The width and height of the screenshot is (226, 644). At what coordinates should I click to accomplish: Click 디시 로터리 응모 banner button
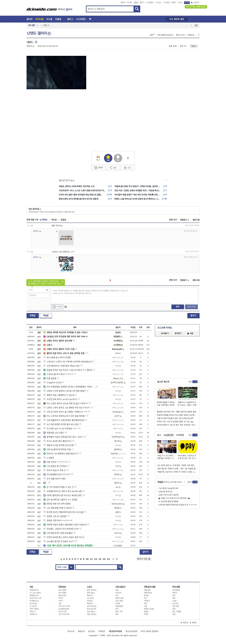coord(177,19)
